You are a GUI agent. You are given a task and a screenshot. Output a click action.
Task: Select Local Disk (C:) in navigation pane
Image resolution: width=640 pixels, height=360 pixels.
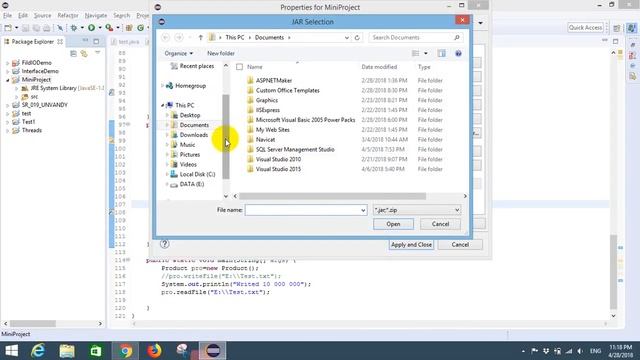pos(197,174)
